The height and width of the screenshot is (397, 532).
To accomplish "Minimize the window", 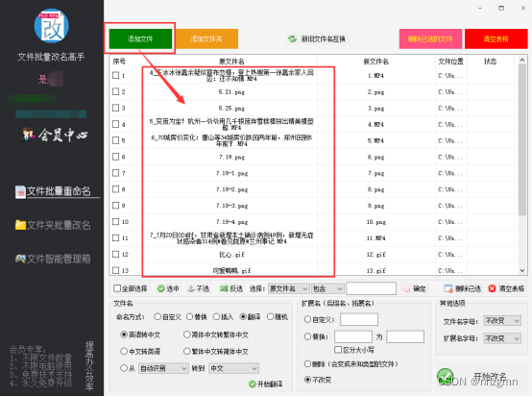I will point(480,8).
